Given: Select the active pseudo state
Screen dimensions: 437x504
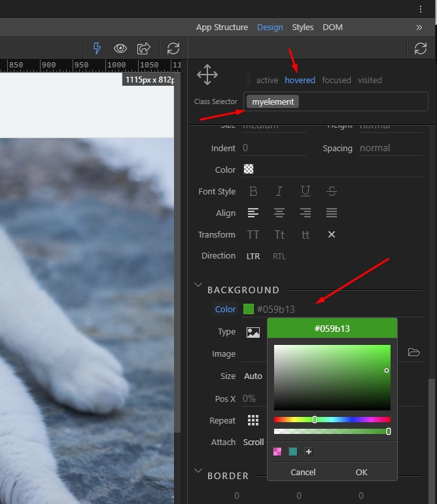Looking at the screenshot, I should click(267, 80).
